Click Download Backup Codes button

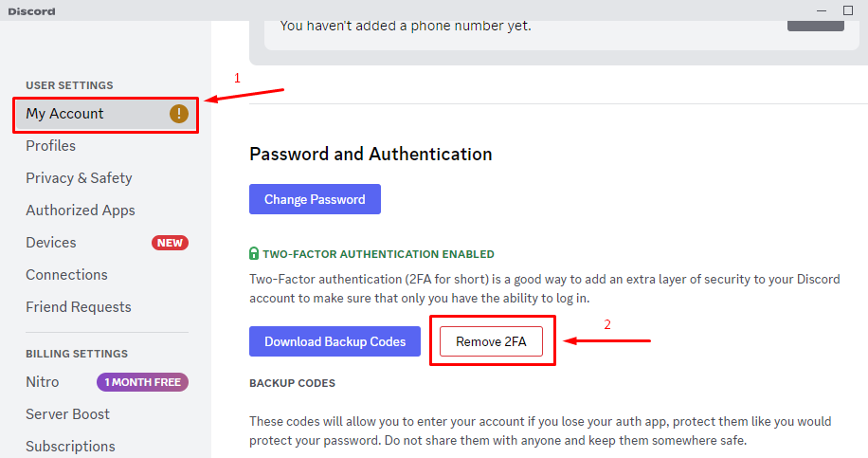pyautogui.click(x=335, y=341)
